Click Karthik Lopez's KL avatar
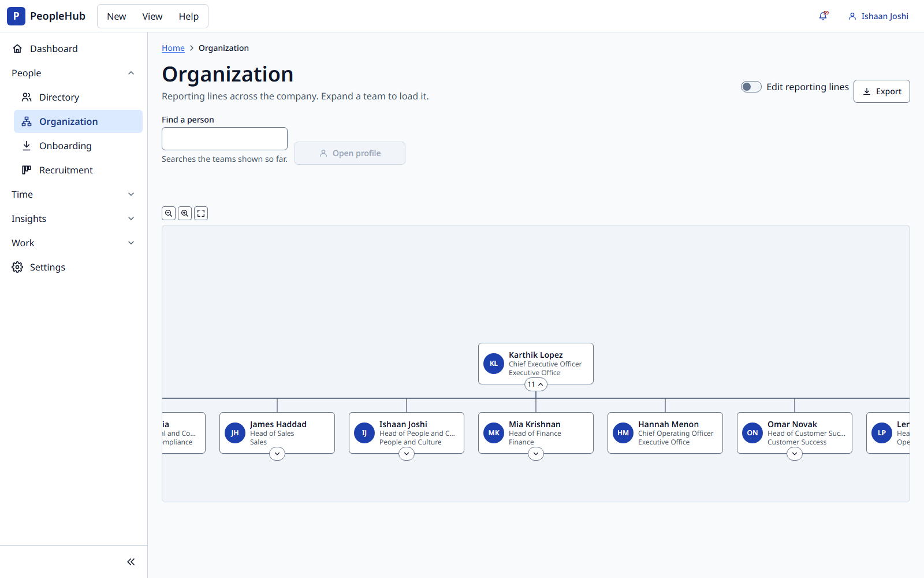This screenshot has height=578, width=924. pyautogui.click(x=494, y=364)
